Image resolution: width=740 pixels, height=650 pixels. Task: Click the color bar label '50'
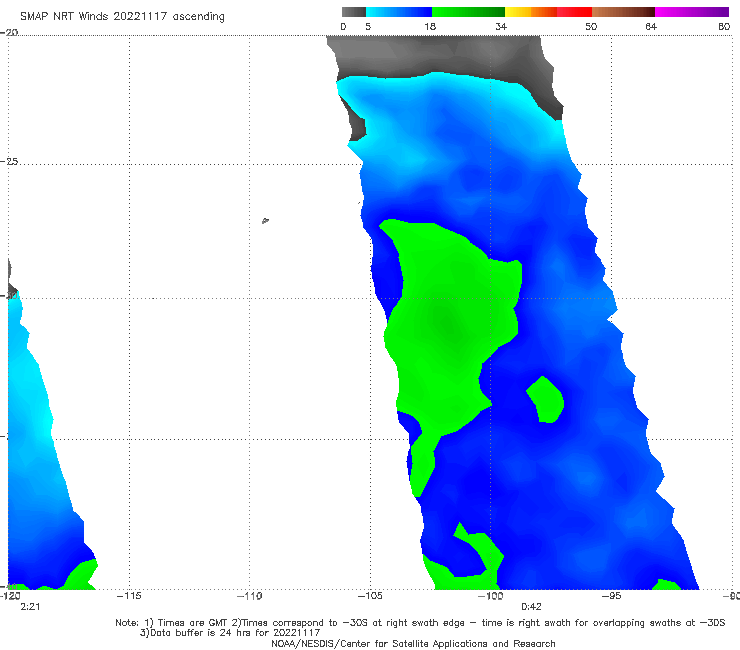click(591, 27)
